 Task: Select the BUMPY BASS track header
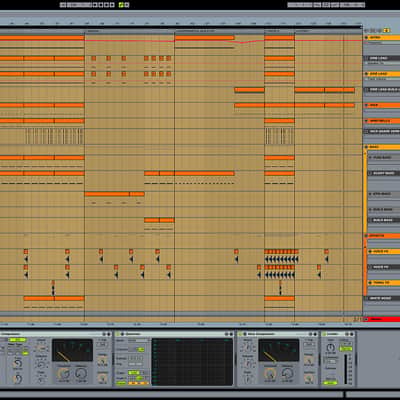[x=384, y=173]
